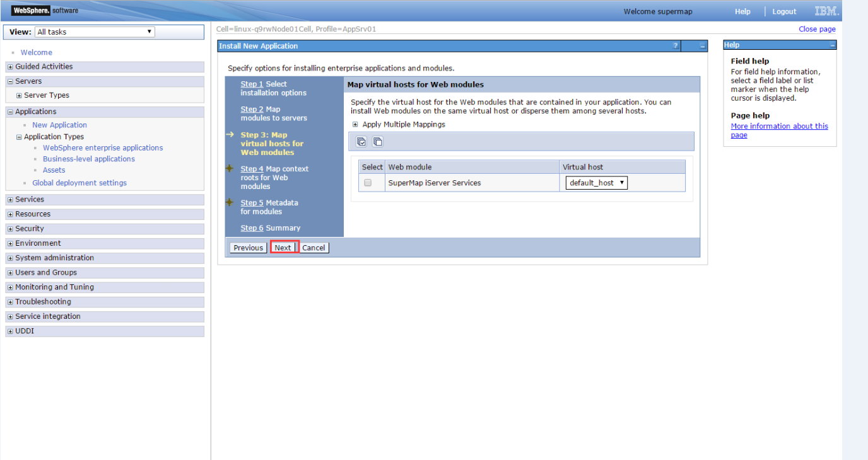Open Help in the top header
This screenshot has height=460, width=868.
742,11
